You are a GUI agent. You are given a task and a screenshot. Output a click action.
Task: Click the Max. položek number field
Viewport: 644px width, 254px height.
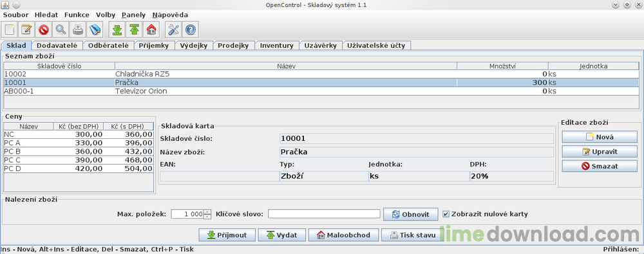pyautogui.click(x=187, y=214)
